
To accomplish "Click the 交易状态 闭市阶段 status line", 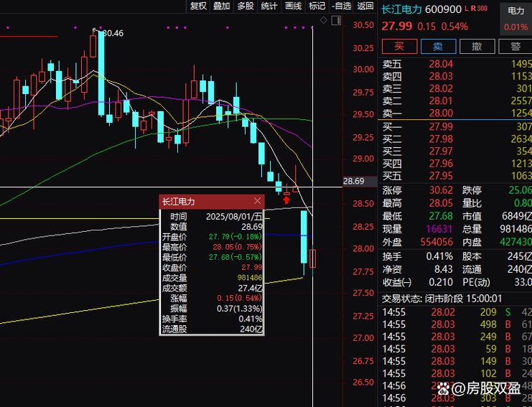I will pos(442,299).
